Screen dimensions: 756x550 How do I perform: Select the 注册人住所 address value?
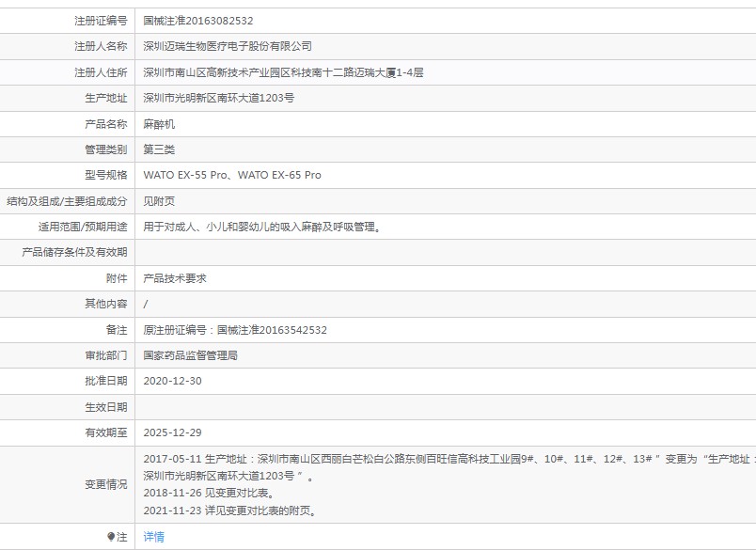(284, 72)
